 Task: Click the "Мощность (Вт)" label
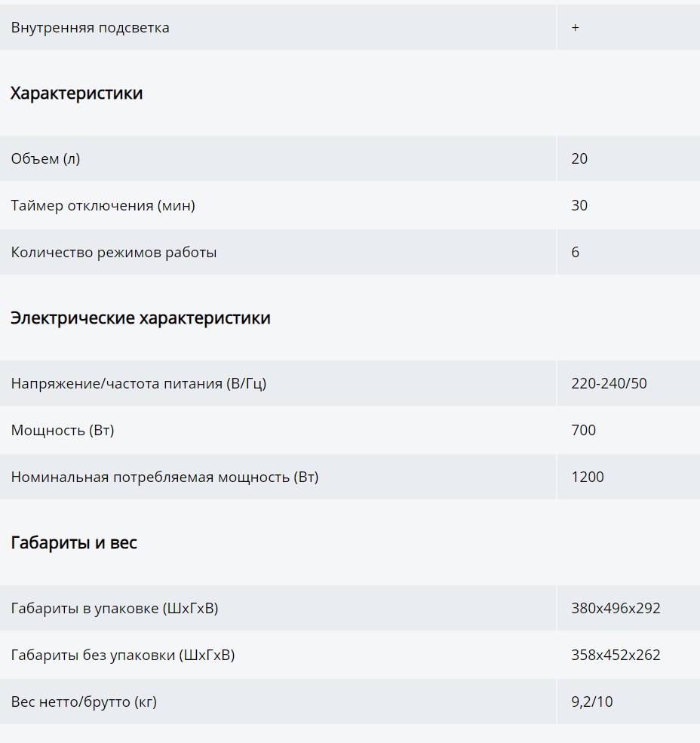click(63, 430)
